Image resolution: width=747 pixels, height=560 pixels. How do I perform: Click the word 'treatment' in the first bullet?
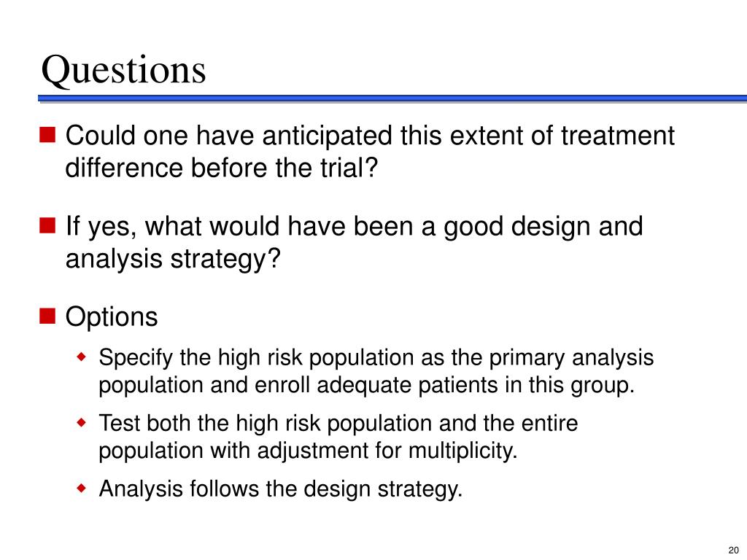click(x=617, y=135)
